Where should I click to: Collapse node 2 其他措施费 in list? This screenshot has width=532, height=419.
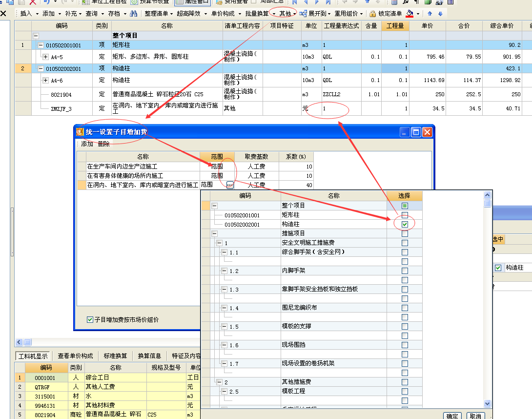click(220, 382)
